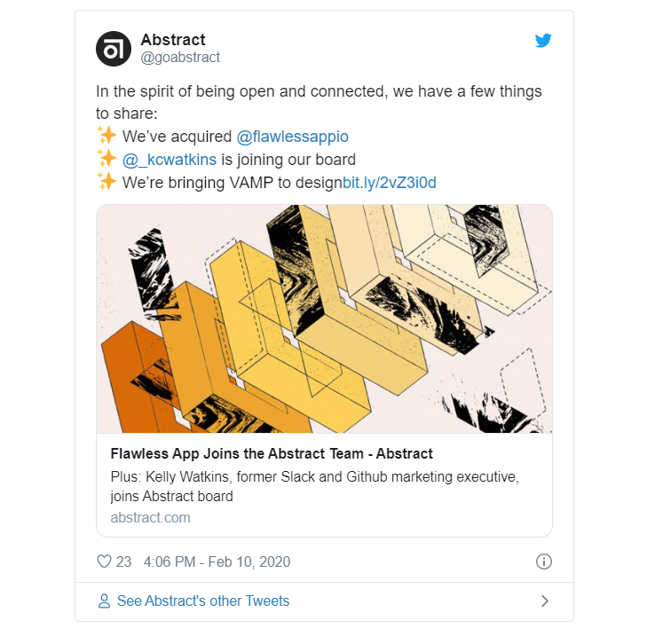Click the like count of 23
Screen dimensions: 655x644
point(123,562)
